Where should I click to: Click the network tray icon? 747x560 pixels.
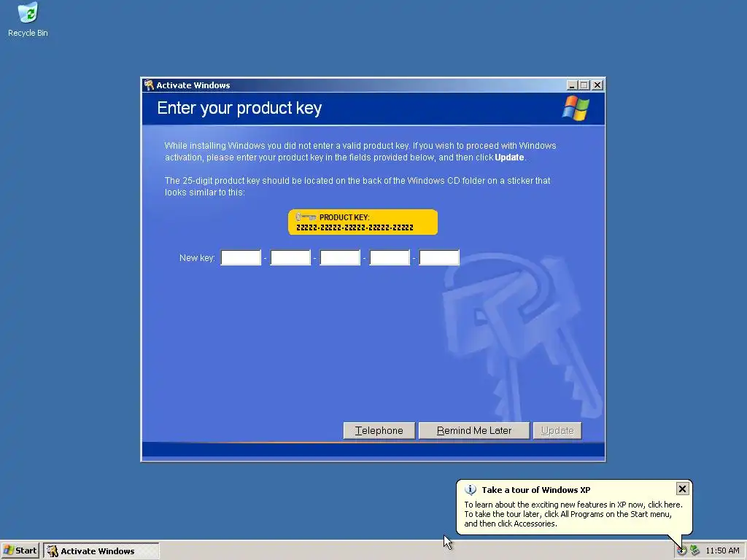(695, 551)
